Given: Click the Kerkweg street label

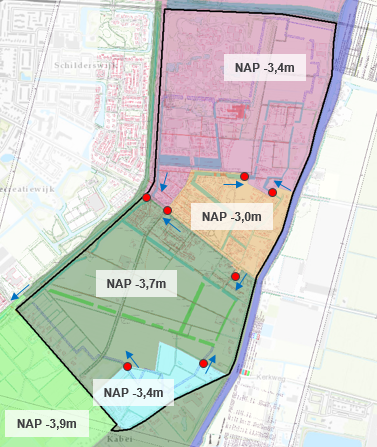Looking at the screenshot, I should (x=271, y=377).
